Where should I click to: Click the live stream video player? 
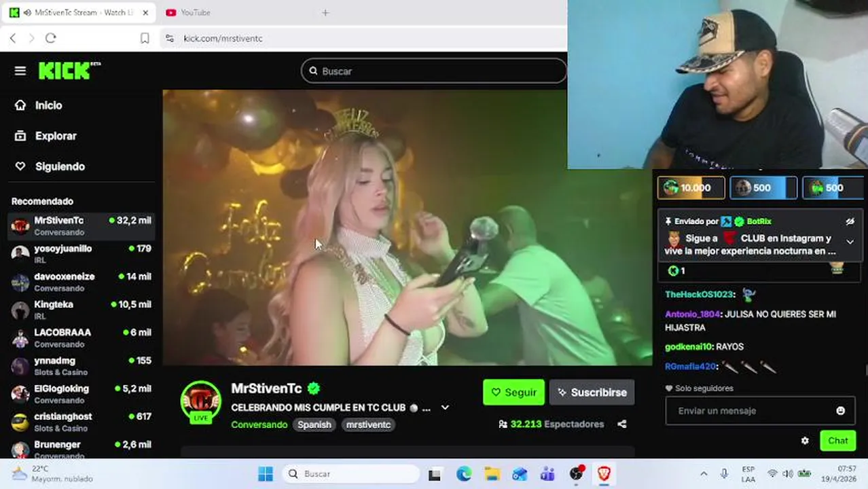tap(406, 228)
